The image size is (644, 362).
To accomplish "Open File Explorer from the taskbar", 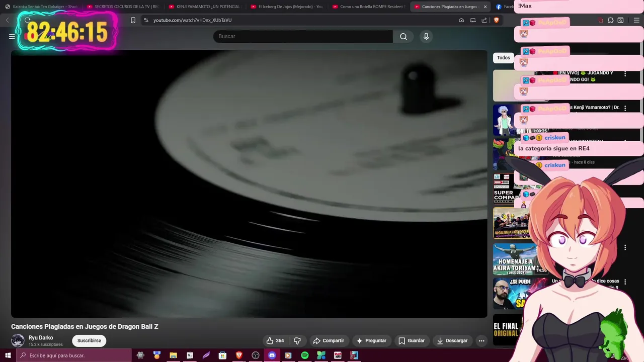I will 173,355.
